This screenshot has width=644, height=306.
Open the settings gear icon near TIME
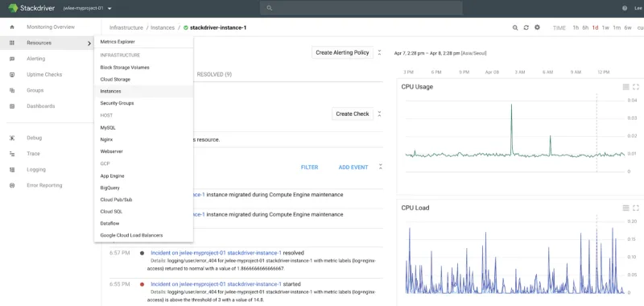[537, 27]
